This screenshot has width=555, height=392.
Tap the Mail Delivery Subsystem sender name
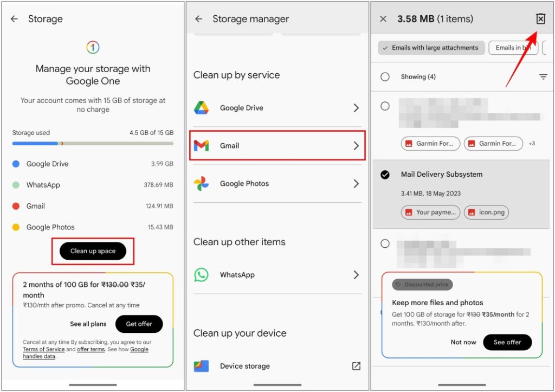[441, 174]
